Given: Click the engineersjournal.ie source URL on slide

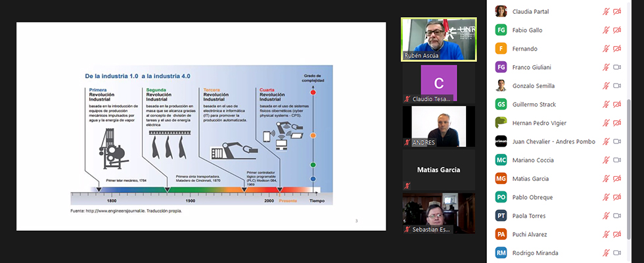Looking at the screenshot, I should (x=117, y=211).
